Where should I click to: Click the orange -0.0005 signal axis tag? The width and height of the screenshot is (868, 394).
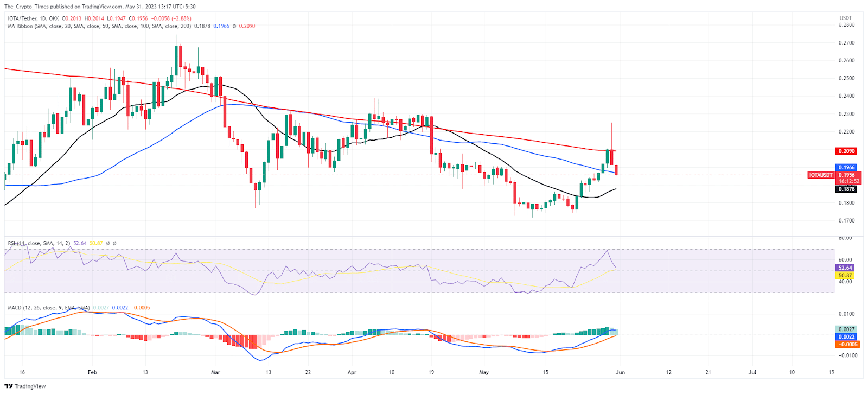pos(847,344)
